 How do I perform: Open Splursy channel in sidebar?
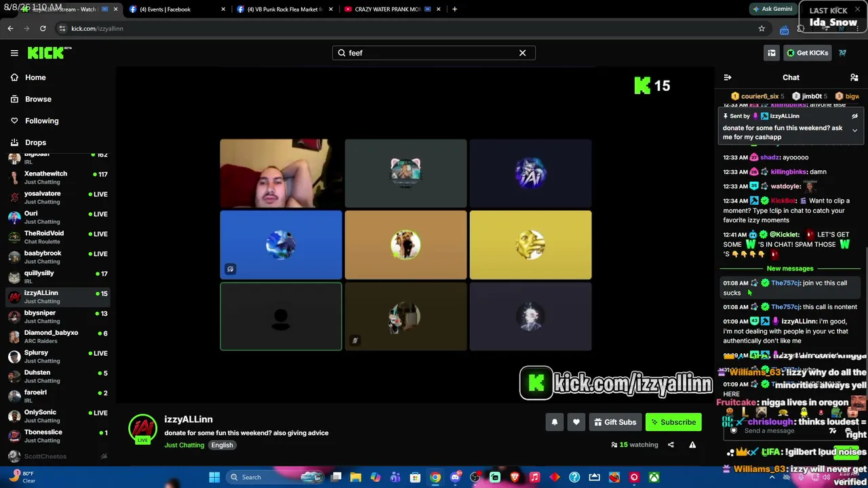(x=58, y=357)
